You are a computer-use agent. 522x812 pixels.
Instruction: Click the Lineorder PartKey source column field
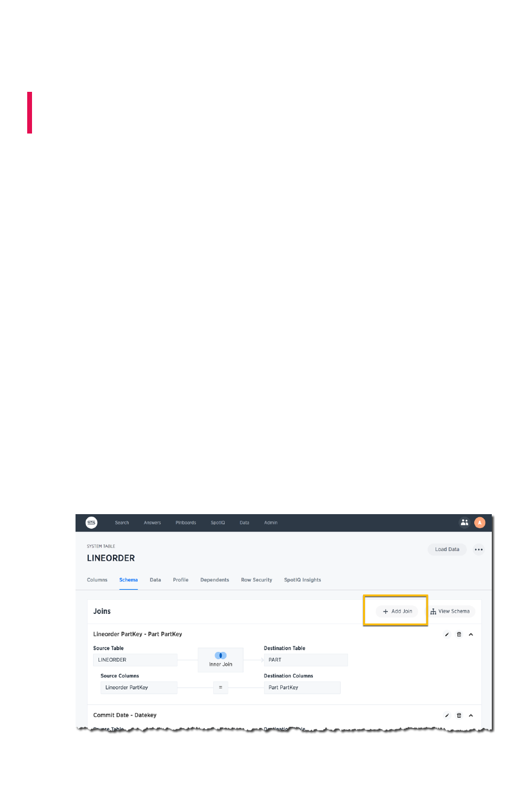[x=139, y=688]
